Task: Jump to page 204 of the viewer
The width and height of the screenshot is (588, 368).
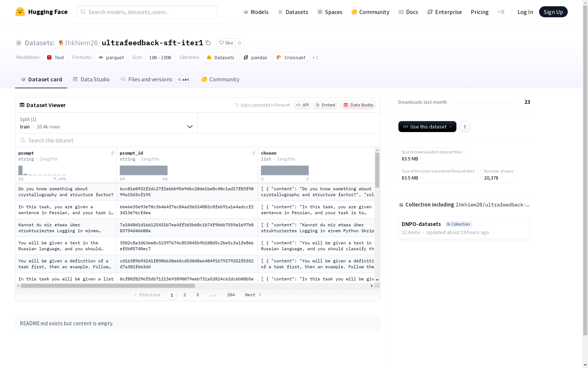Action: click(231, 295)
